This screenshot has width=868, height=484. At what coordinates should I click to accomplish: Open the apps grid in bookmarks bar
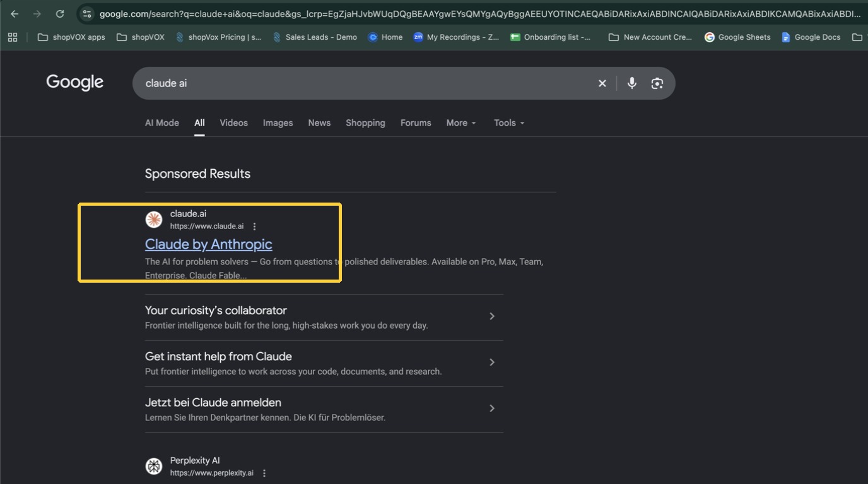coord(13,37)
